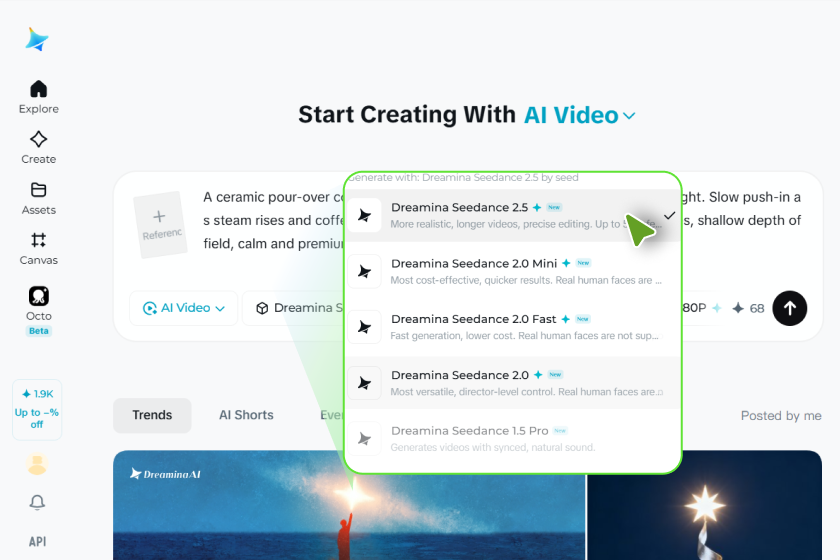Open the Create section

point(39,147)
